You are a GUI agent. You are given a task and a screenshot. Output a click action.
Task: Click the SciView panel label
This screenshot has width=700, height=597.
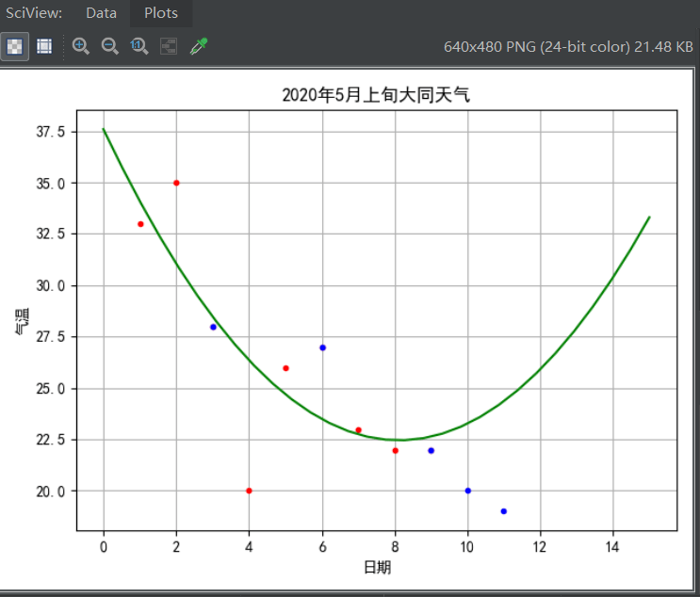[34, 13]
